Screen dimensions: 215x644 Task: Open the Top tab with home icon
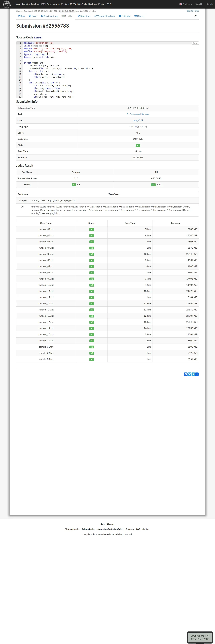point(21,16)
